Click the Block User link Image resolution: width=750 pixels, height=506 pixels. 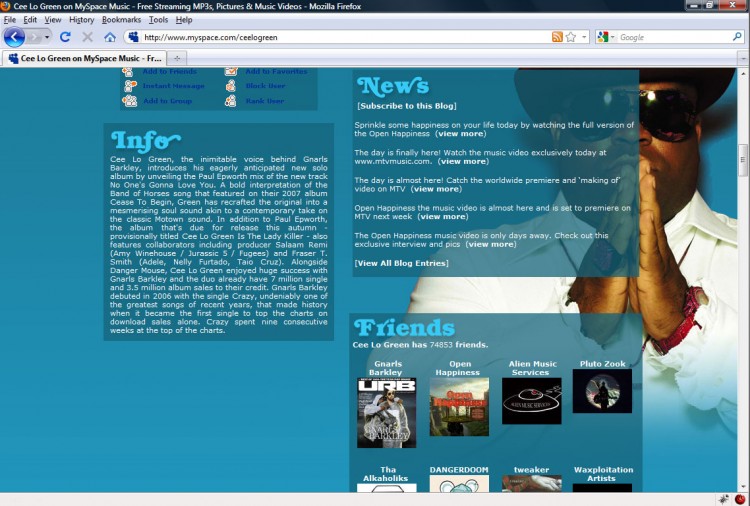265,86
